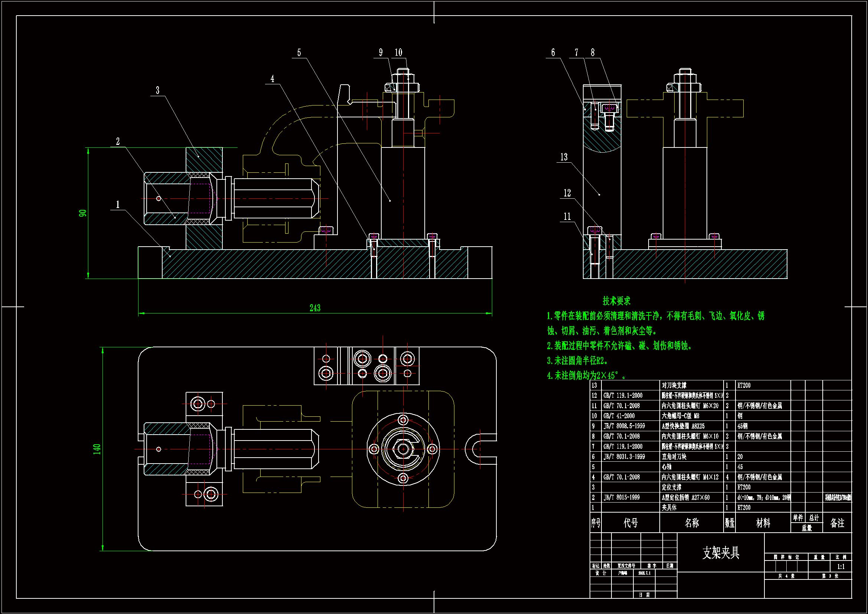Screen dimensions: 868x614
Task: Click the 2008.7.1 date cell
Action: 645,573
